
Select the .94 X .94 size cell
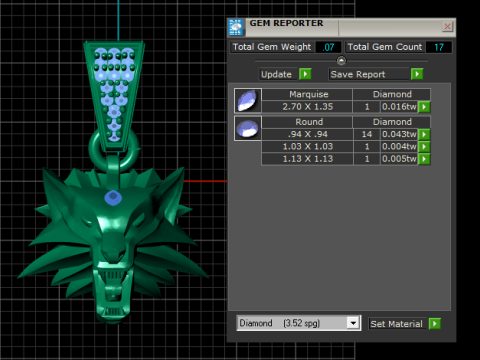[x=307, y=134]
